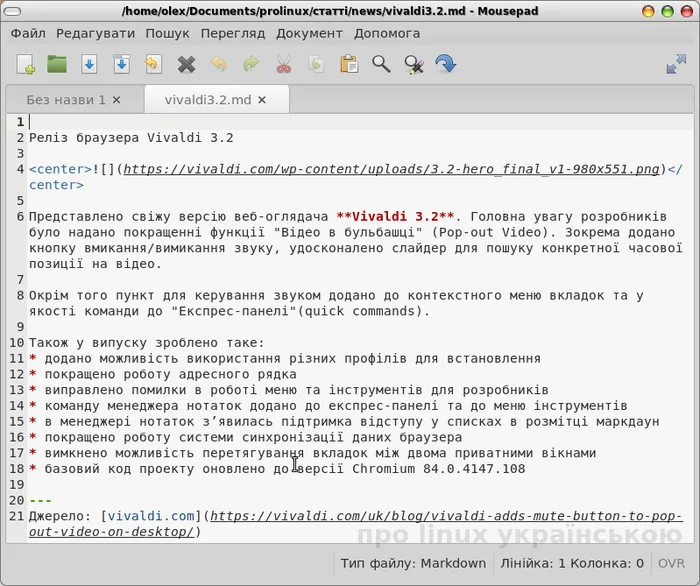Click the Лінійка: 1 Колонка: 0 status entry

(x=572, y=563)
